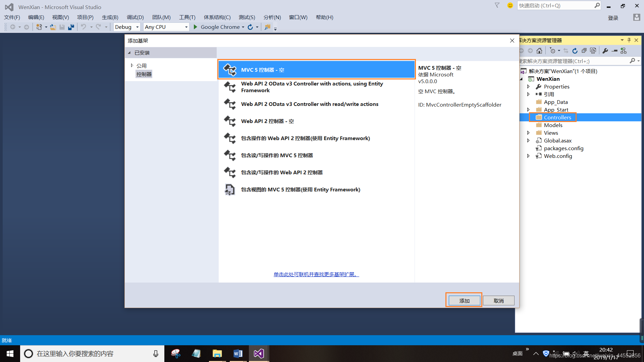Image resolution: width=644 pixels, height=362 pixels.
Task: Click the 添加 button
Action: (x=464, y=300)
